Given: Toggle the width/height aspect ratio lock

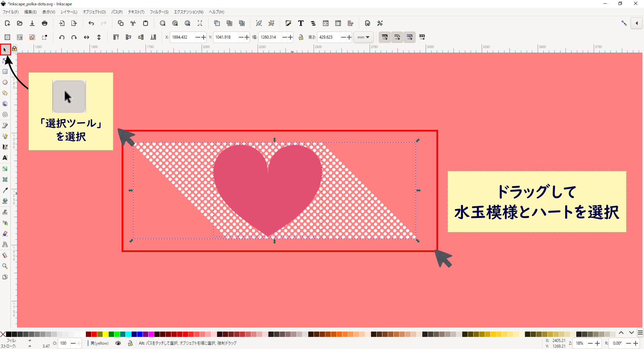Looking at the screenshot, I should 301,37.
